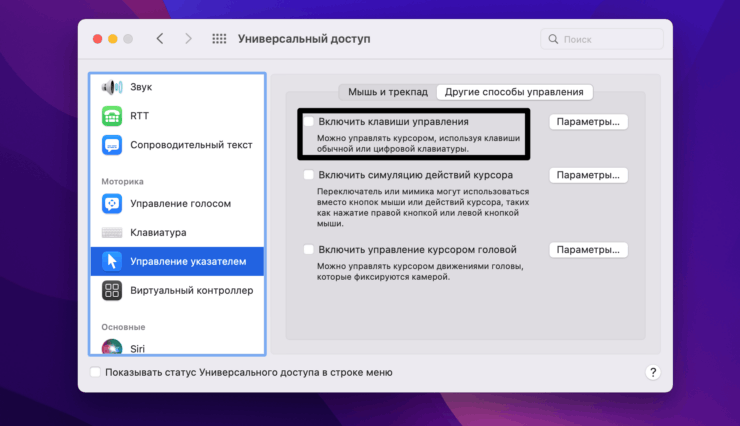Viewport: 740px width, 426px height.
Task: Minimize the window with yellow button
Action: 113,39
